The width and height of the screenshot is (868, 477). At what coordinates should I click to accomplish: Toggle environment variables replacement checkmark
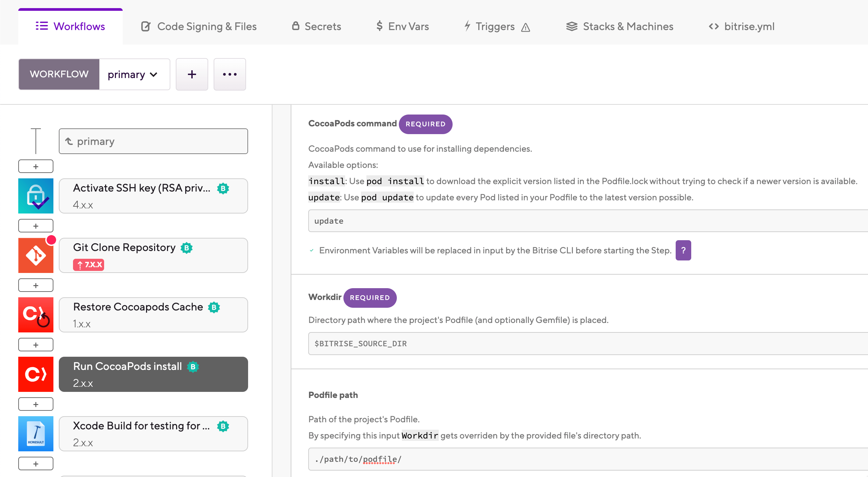click(x=312, y=250)
